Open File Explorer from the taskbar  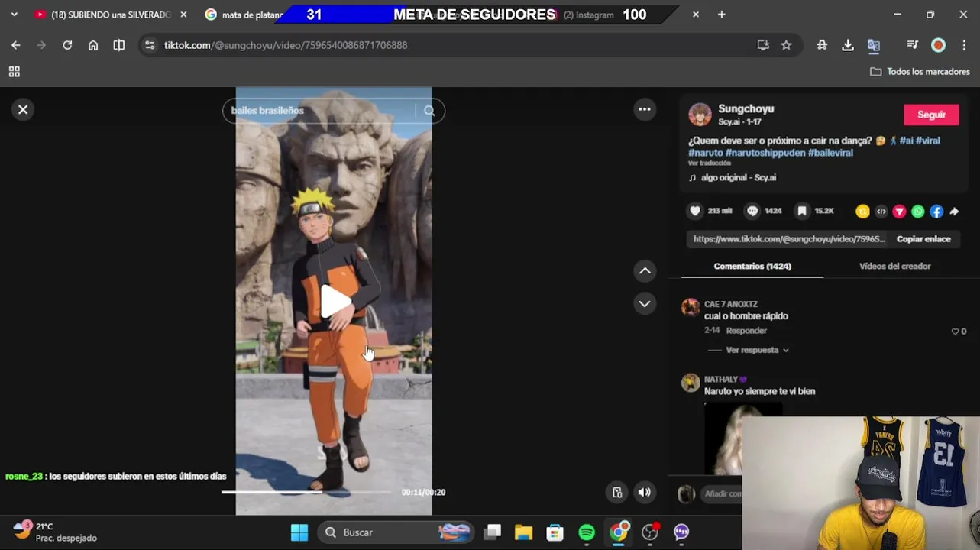click(x=523, y=532)
